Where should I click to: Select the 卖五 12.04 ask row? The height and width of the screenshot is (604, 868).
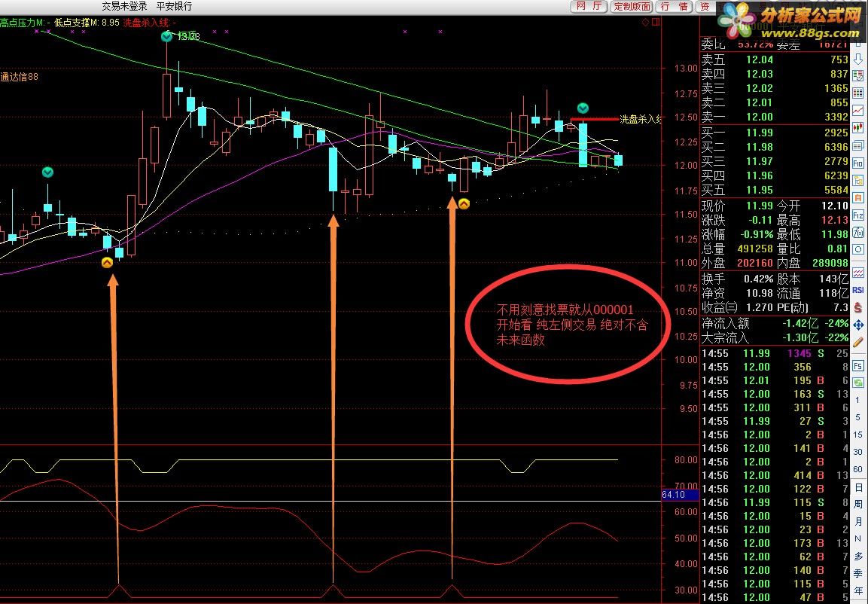(x=775, y=59)
